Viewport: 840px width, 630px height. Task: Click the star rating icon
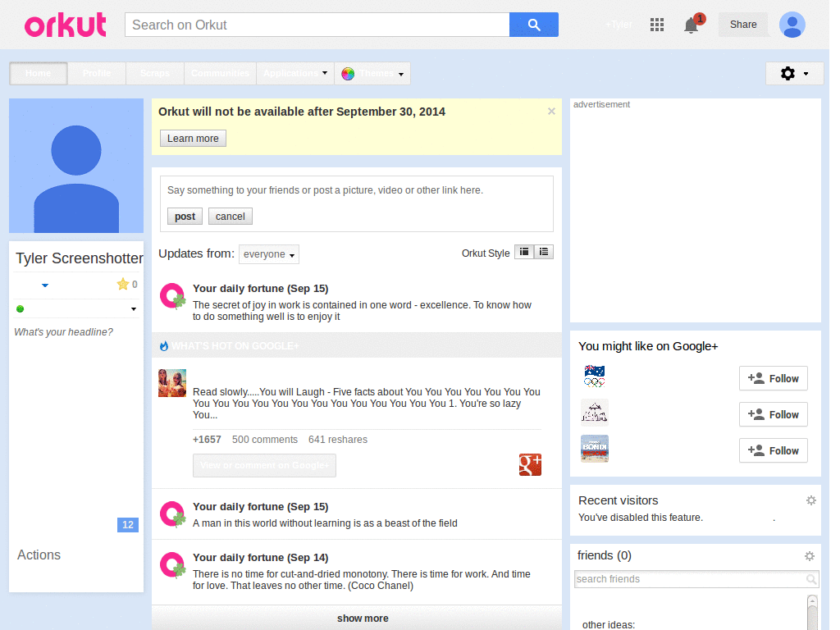click(x=123, y=284)
